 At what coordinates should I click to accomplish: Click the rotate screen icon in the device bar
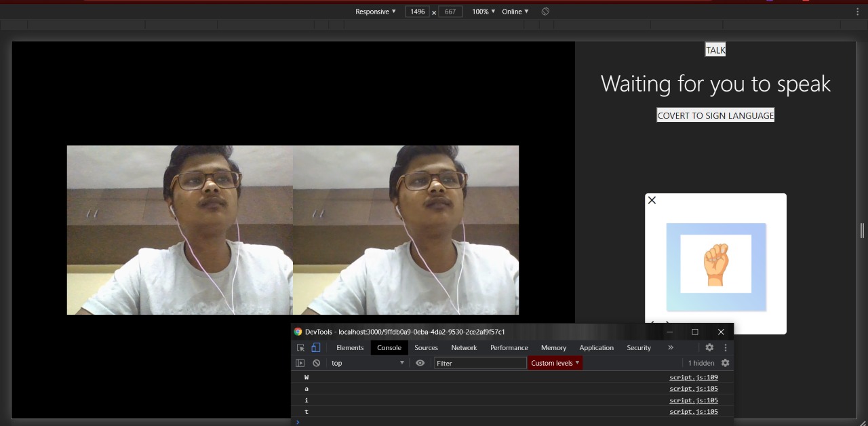tap(545, 12)
